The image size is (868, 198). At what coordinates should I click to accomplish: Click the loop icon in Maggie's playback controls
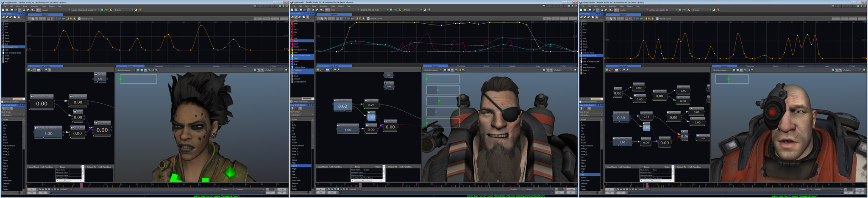pos(40,190)
